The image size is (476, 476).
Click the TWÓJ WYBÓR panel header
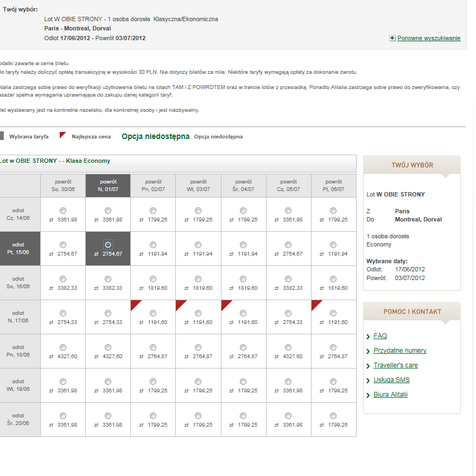point(412,165)
